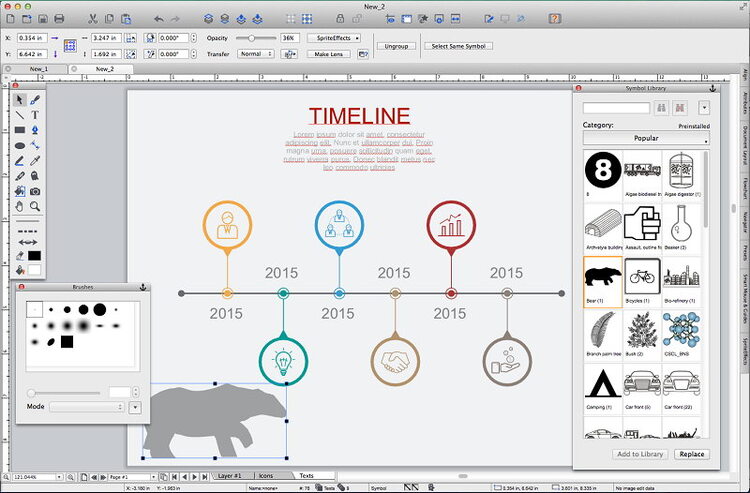The width and height of the screenshot is (750, 493).
Task: Click the Cut scissors icon
Action: pos(93,18)
